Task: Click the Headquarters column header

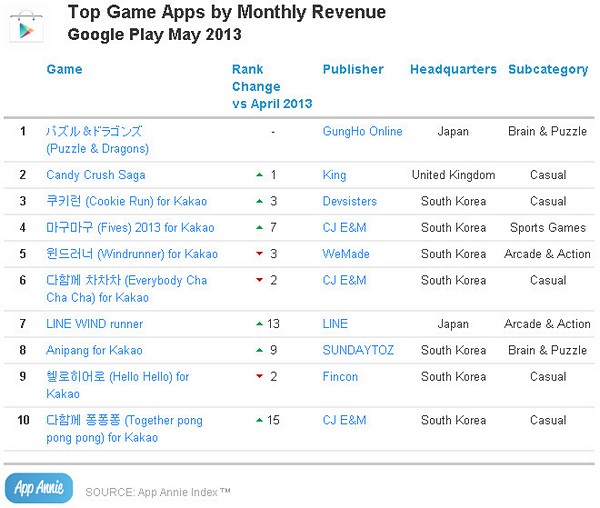Action: pos(453,69)
